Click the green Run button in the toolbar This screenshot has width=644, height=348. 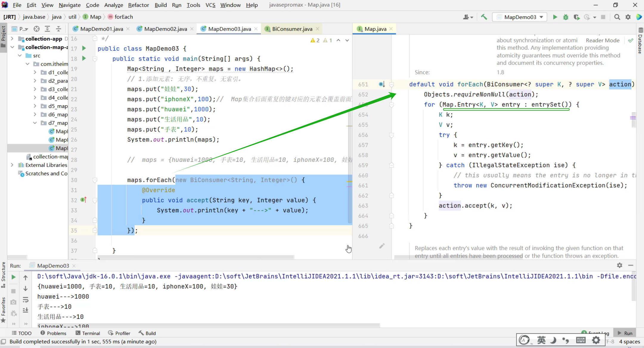coord(555,17)
